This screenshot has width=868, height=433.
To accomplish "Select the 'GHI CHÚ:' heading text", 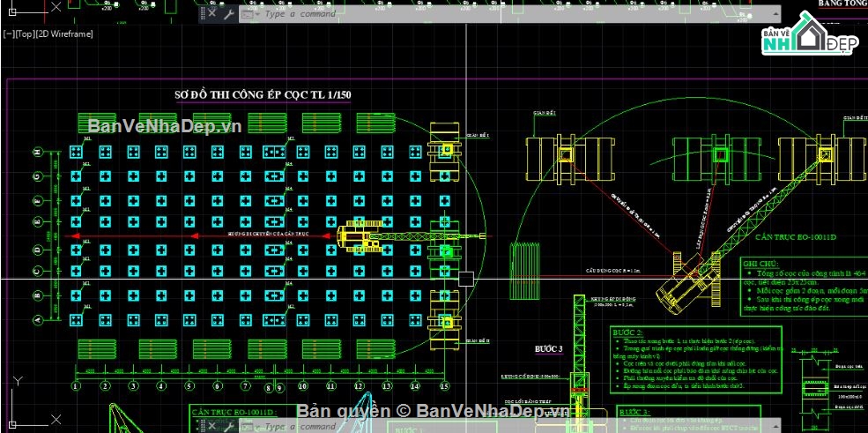I will [760, 264].
